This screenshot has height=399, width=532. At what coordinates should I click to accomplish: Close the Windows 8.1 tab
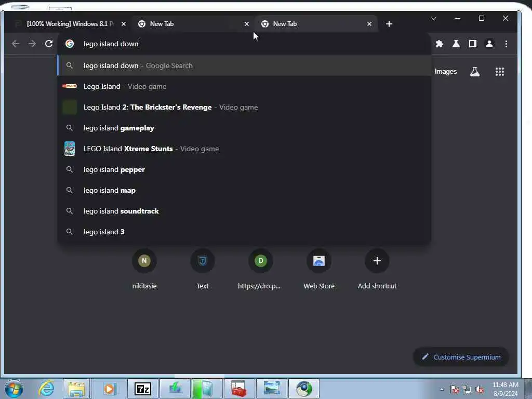[x=124, y=24]
